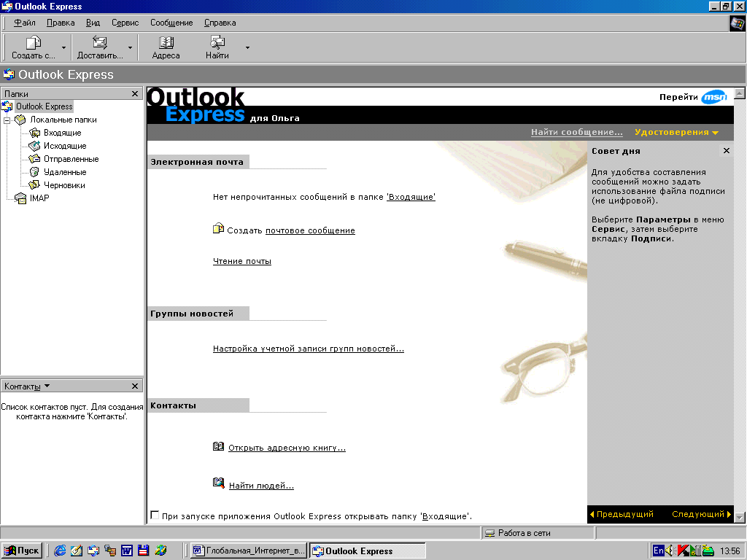Click the last quick launch icon with globe
The image size is (747, 560).
[x=160, y=551]
